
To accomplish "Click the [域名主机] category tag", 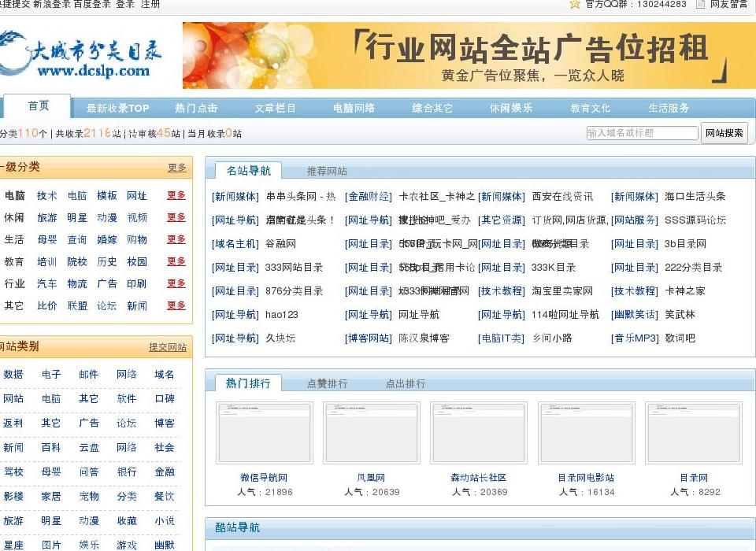I will point(235,244).
